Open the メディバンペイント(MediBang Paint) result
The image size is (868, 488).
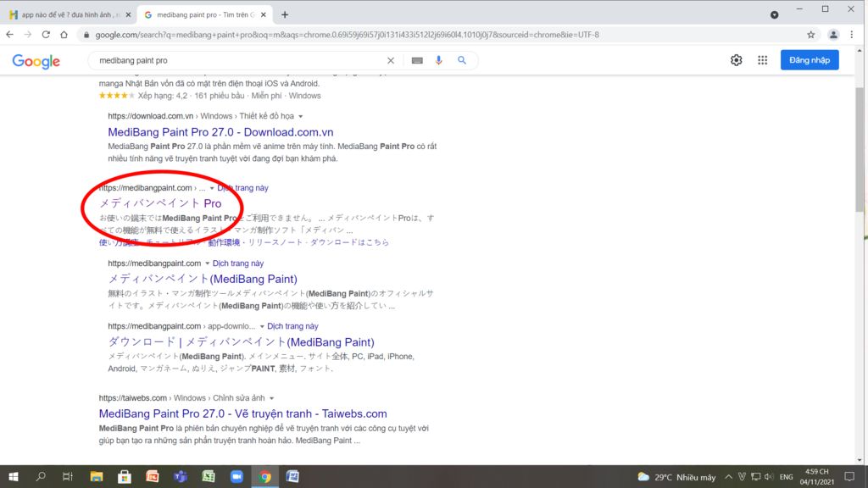(x=203, y=279)
